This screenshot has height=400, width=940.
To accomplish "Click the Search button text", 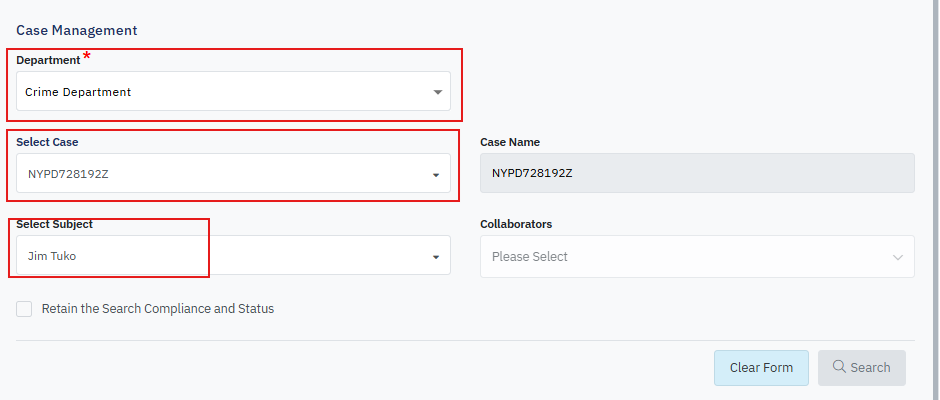I will pyautogui.click(x=870, y=367).
